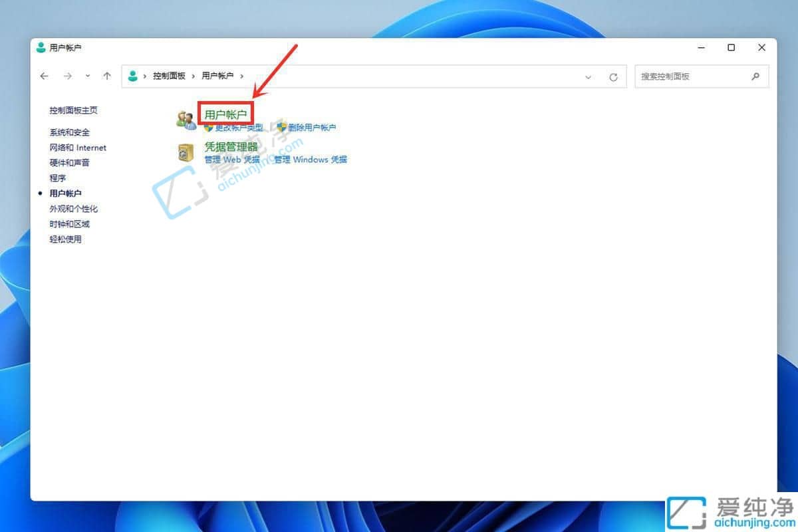Viewport: 798px width, 532px height.
Task: Select 系统和安全 in the left sidebar
Action: tap(69, 132)
